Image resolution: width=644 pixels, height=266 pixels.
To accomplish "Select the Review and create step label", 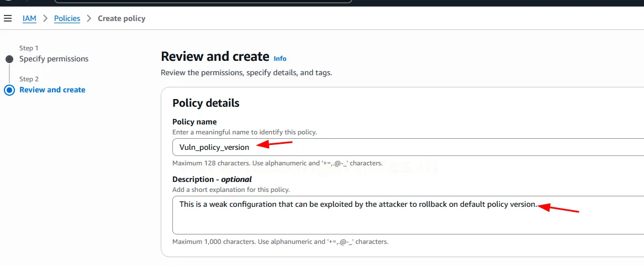I will pos(52,90).
